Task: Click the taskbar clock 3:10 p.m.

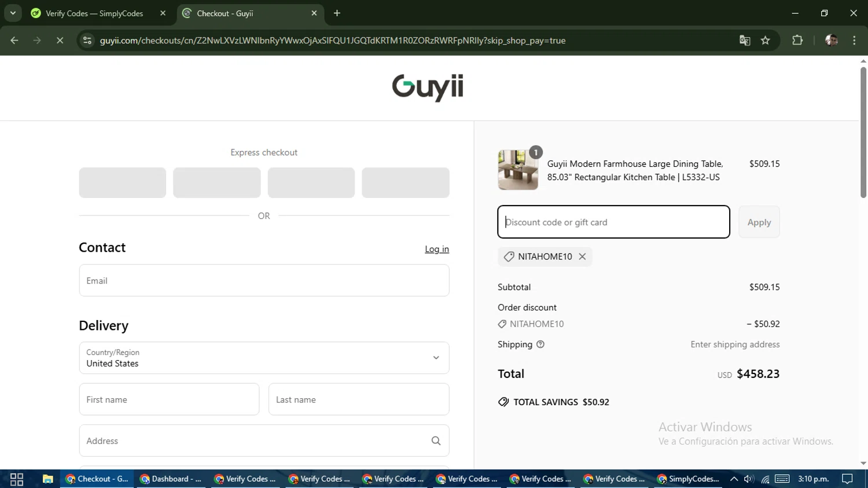Action: tap(814, 479)
